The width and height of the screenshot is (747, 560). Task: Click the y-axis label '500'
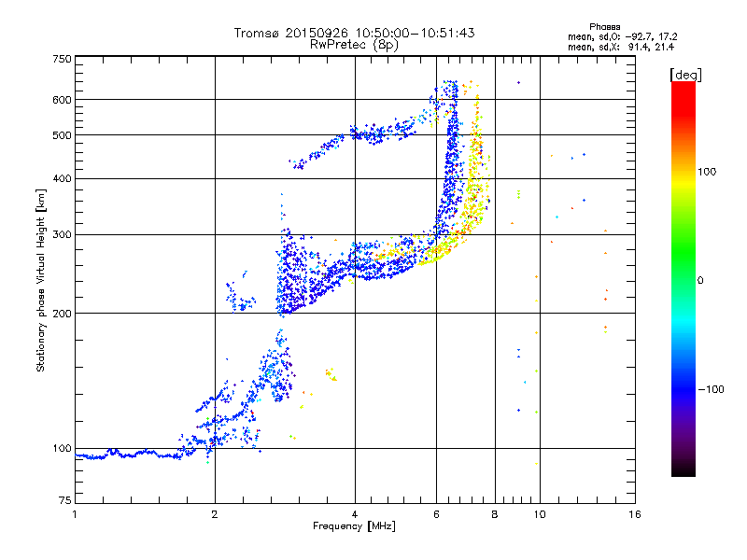62,135
